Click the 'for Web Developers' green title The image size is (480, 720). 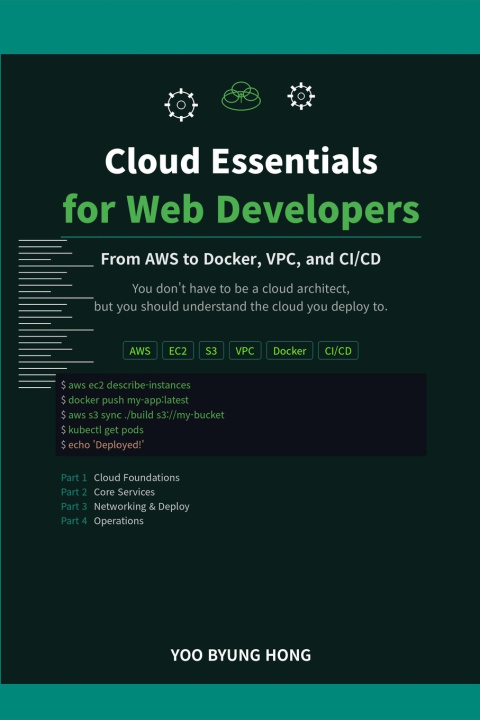(x=241, y=209)
